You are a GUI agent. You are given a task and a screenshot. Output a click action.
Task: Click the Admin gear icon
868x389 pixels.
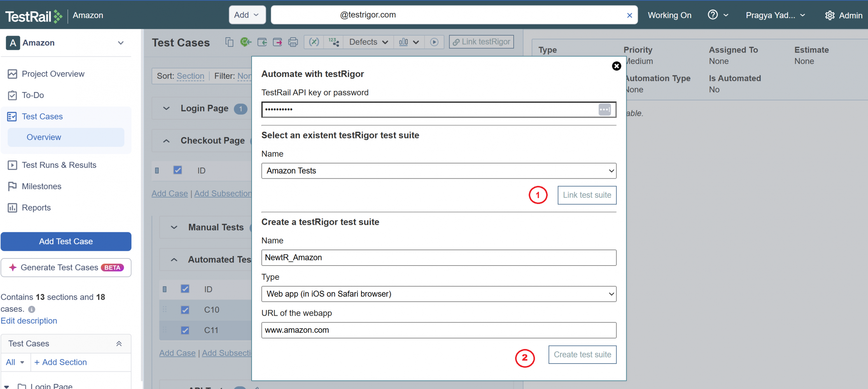coord(829,15)
